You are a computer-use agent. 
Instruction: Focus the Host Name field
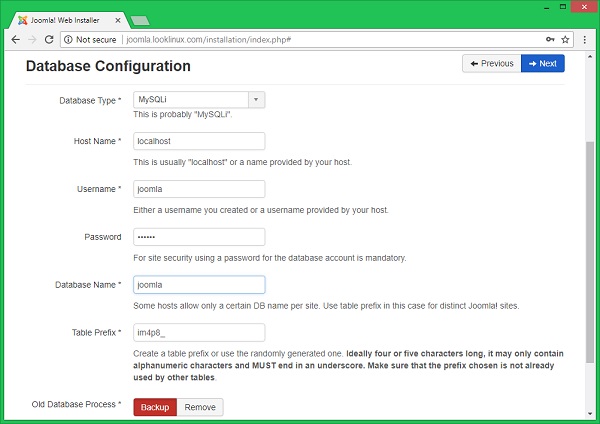(199, 141)
